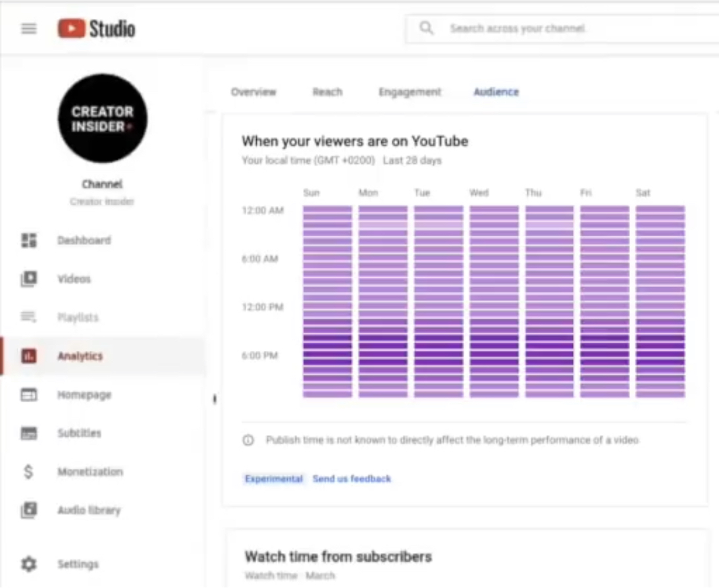Image resolution: width=719 pixels, height=588 pixels.
Task: Switch to the Reach tab
Action: (x=327, y=92)
